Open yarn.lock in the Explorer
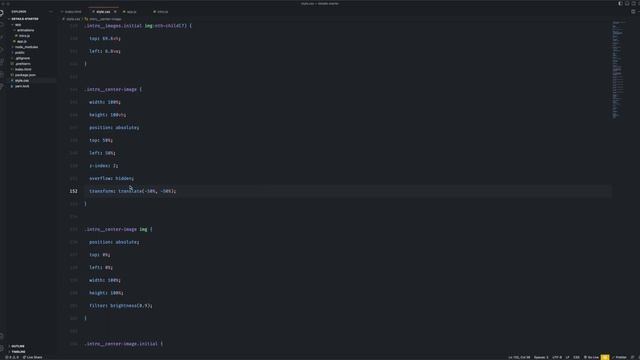 (22, 87)
